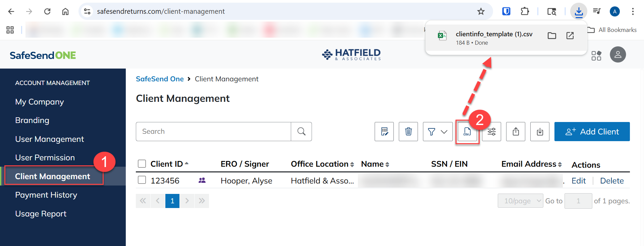Click inside the Search text field

tap(213, 131)
